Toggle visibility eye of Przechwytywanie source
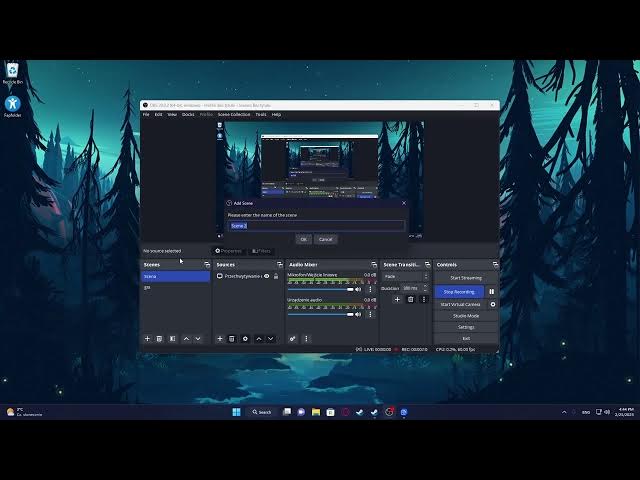This screenshot has height=480, width=640. [267, 276]
